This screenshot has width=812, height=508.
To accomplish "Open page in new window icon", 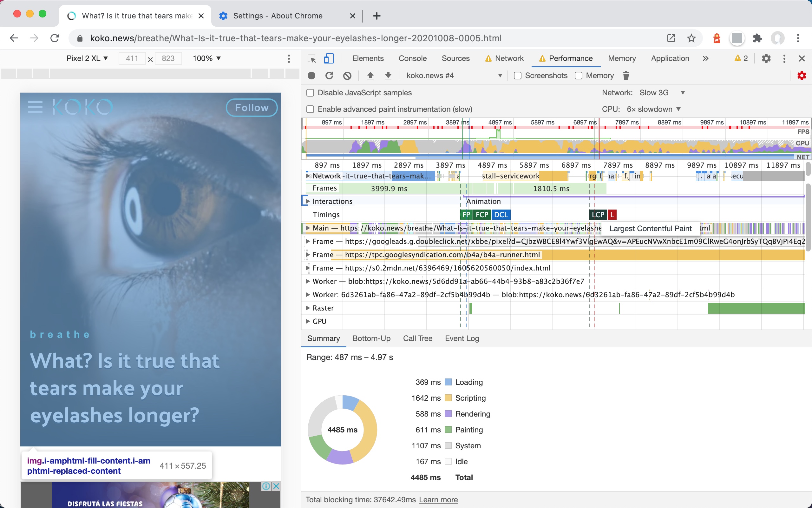I will point(671,38).
